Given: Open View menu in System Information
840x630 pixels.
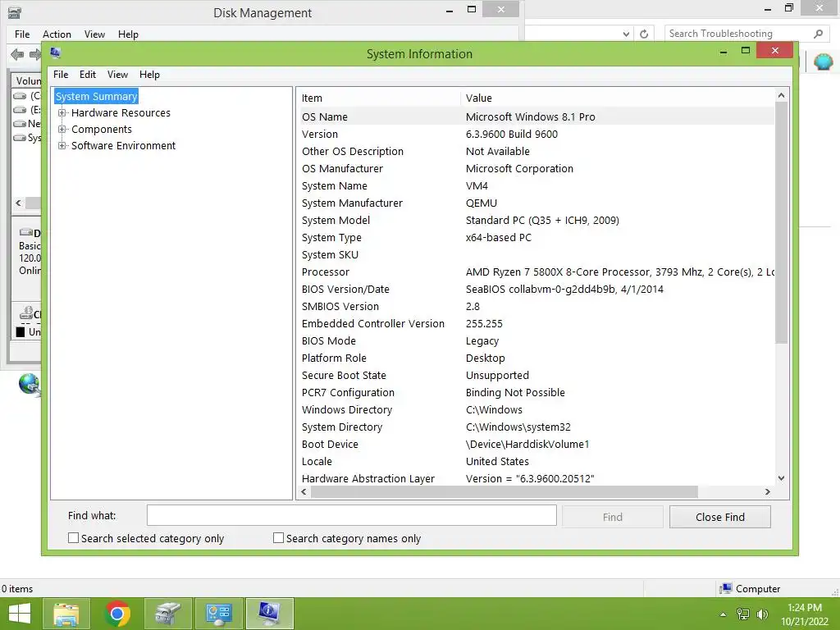Looking at the screenshot, I should pos(117,75).
